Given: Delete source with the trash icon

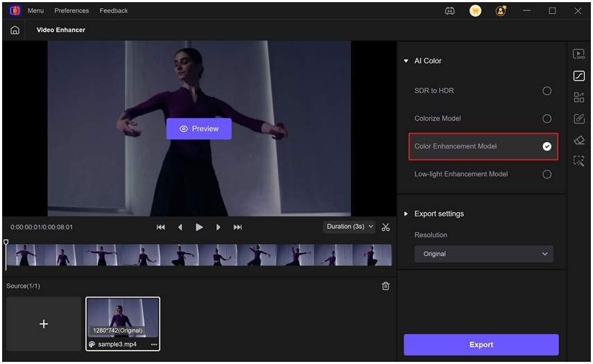Looking at the screenshot, I should 386,286.
